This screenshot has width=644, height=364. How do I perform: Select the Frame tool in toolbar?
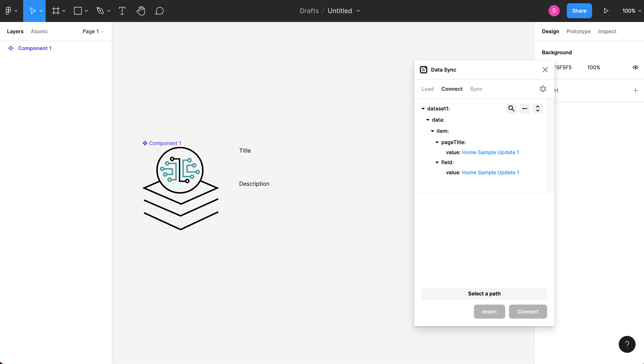click(56, 11)
